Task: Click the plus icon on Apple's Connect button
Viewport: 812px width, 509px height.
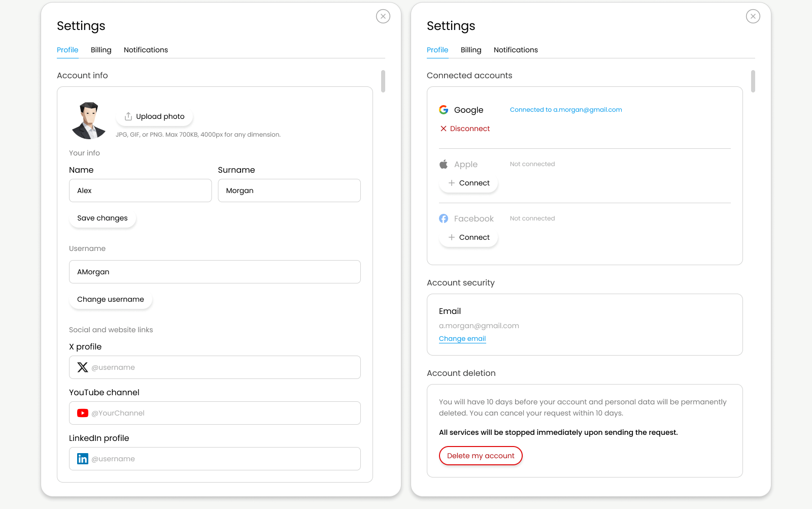Action: tap(452, 183)
